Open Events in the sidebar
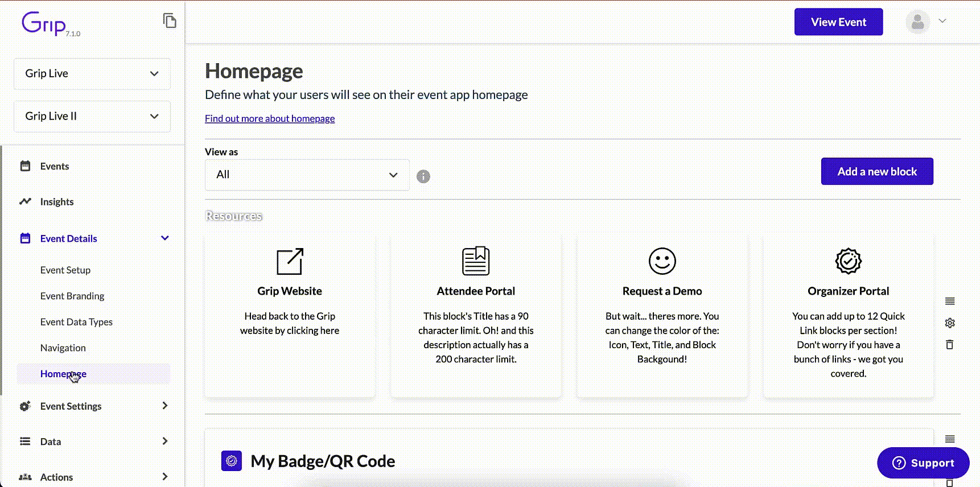 coord(55,166)
